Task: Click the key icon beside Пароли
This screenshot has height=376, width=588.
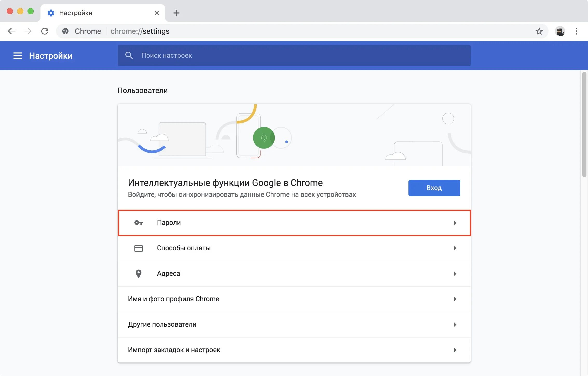Action: coord(138,223)
